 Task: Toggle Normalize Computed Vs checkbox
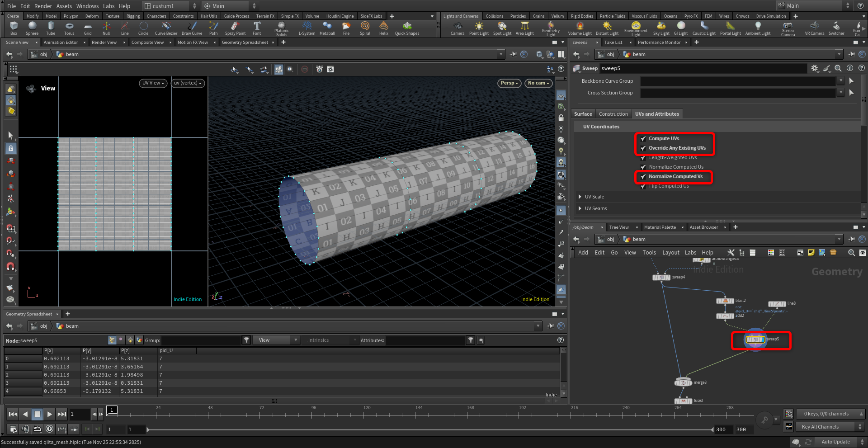click(x=643, y=177)
